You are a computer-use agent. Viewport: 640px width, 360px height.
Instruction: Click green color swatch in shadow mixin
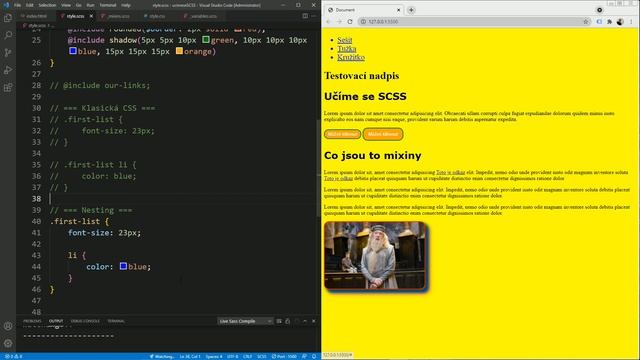pos(206,40)
